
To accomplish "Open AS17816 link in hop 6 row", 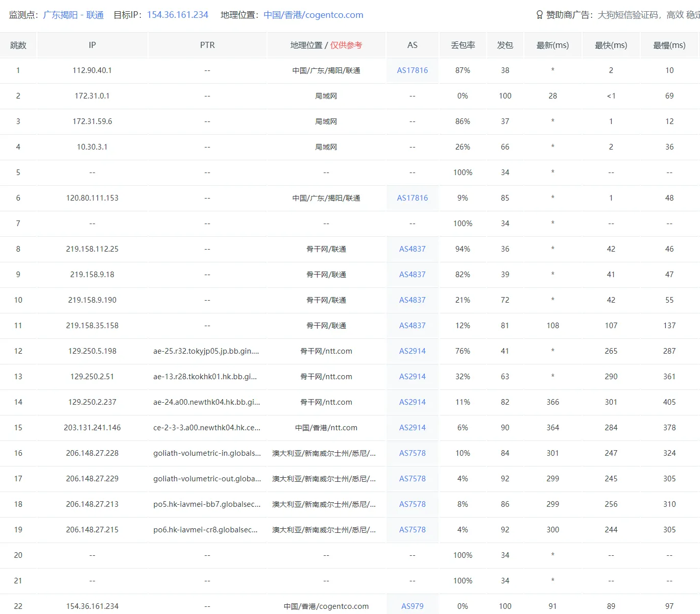I will point(413,198).
